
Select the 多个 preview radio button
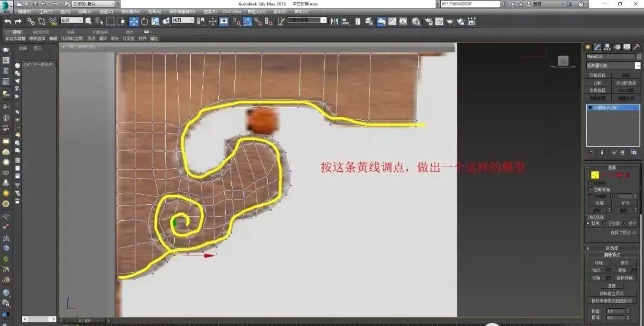coord(625,223)
